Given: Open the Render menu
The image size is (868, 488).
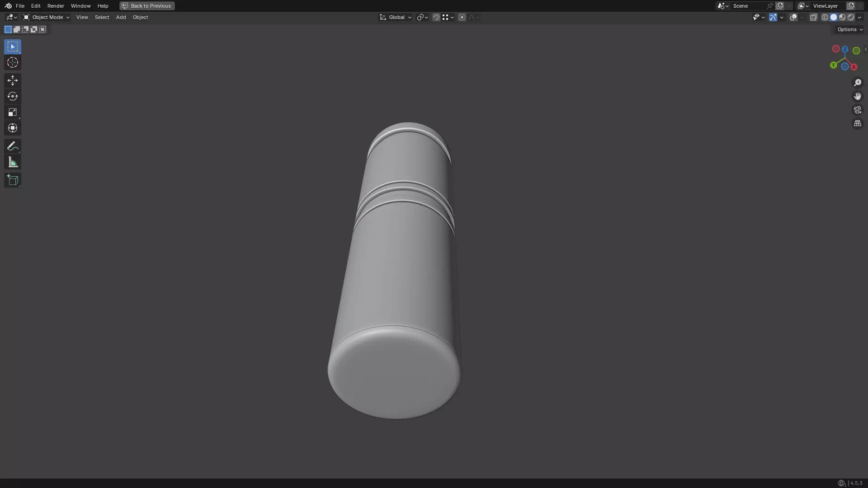Looking at the screenshot, I should pyautogui.click(x=56, y=6).
